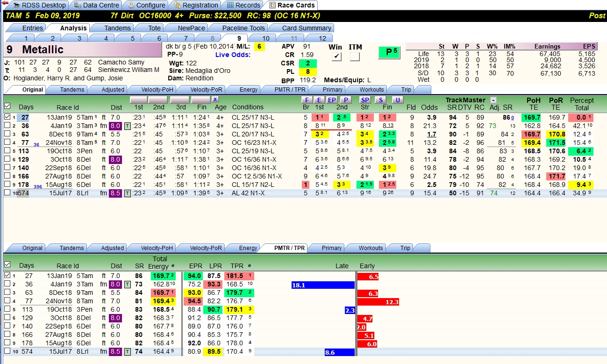This screenshot has width=607, height=364.
Task: Click the T marker in PMTR table's 15Jul17 row
Action: tap(127, 352)
